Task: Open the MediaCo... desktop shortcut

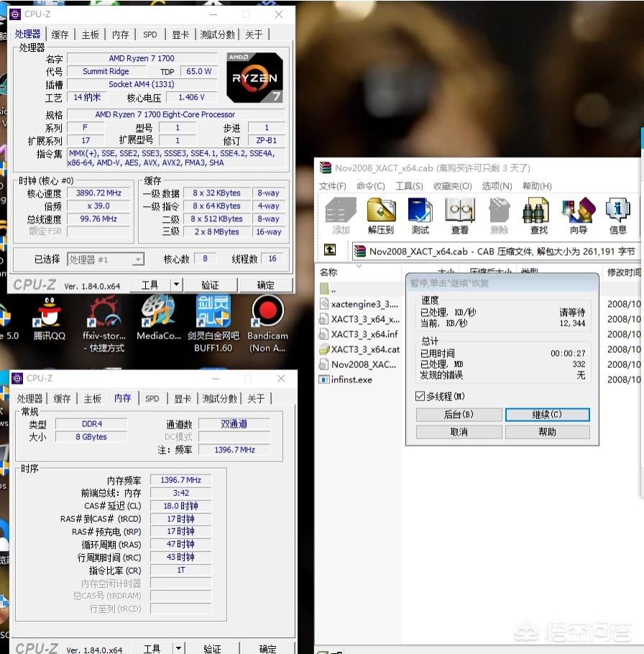Action: coord(159,318)
